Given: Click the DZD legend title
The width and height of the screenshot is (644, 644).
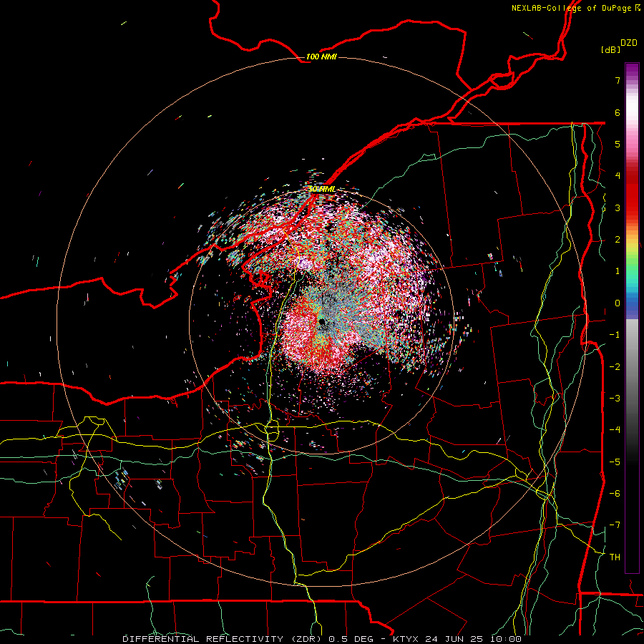Looking at the screenshot, I should click(628, 43).
